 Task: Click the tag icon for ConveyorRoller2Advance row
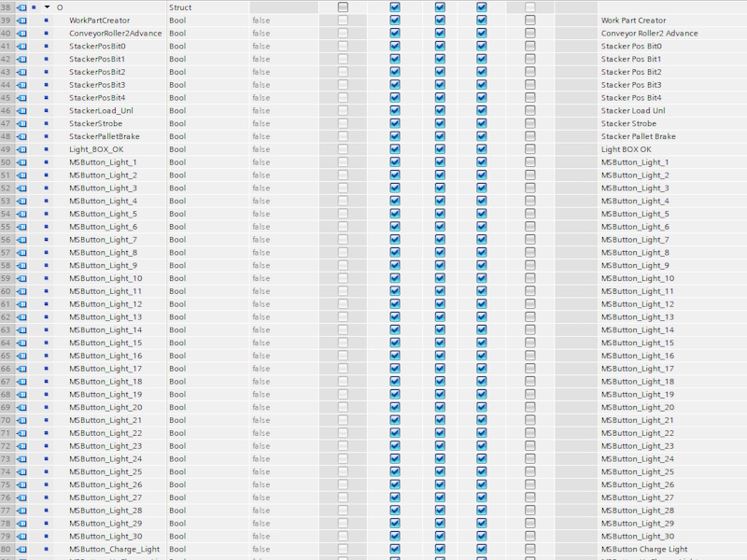point(21,34)
